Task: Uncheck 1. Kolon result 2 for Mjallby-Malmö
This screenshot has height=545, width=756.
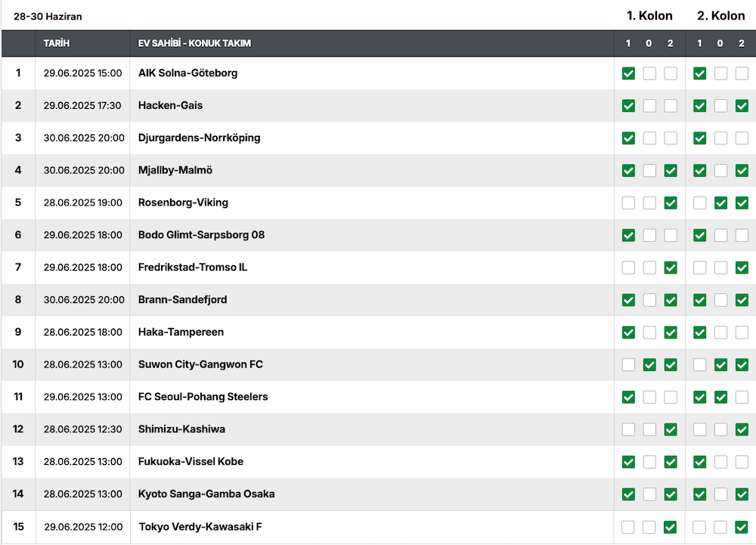Action: tap(671, 170)
